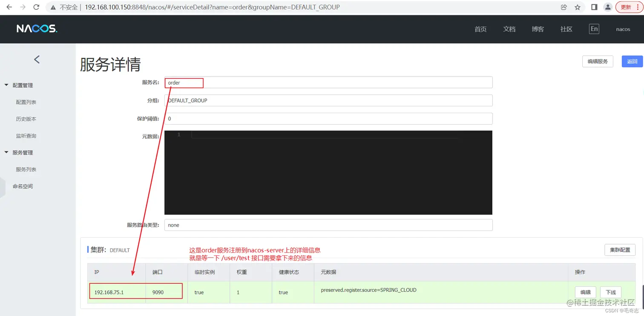Image resolution: width=644 pixels, height=316 pixels.
Task: Click the 编辑服务 button
Action: pyautogui.click(x=598, y=61)
